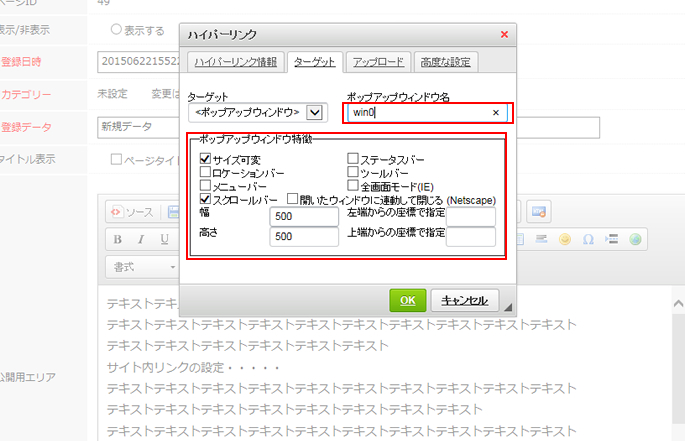Image resolution: width=685 pixels, height=441 pixels.
Task: Click the 幅 width input field
Action: (x=304, y=216)
